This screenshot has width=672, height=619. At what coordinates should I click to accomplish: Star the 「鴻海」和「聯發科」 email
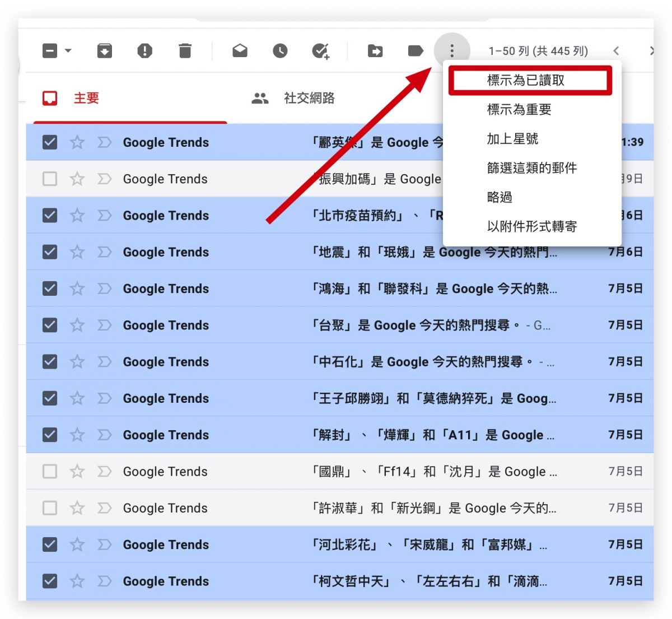pyautogui.click(x=77, y=288)
